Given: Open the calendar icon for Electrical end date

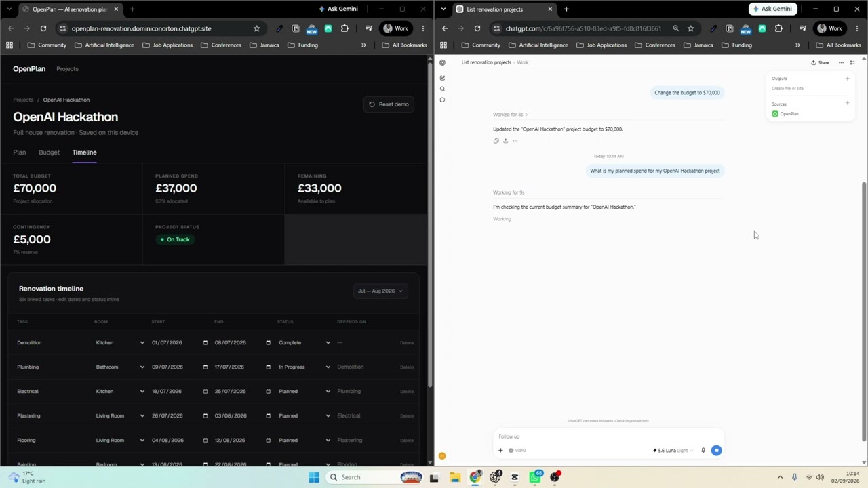Looking at the screenshot, I should (x=268, y=392).
